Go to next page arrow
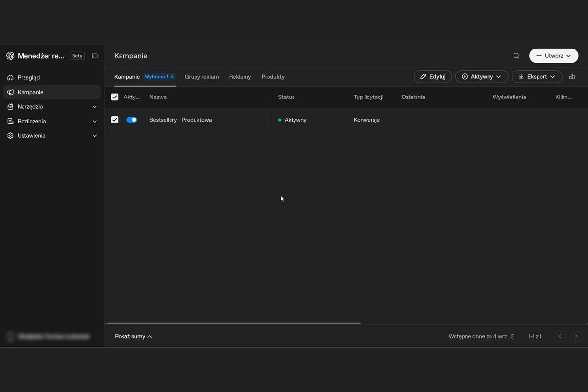Image resolution: width=588 pixels, height=392 pixels. tap(576, 337)
